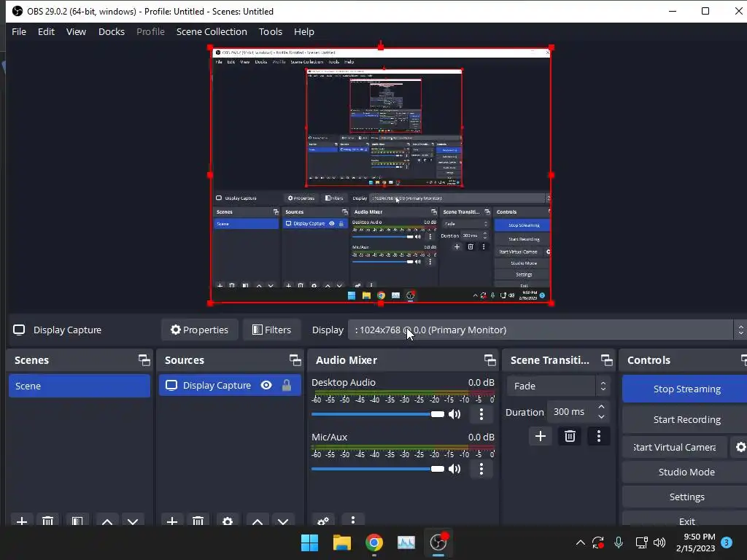Click Desktop Audio volume slider
The width and height of the screenshot is (747, 560).
click(378, 414)
